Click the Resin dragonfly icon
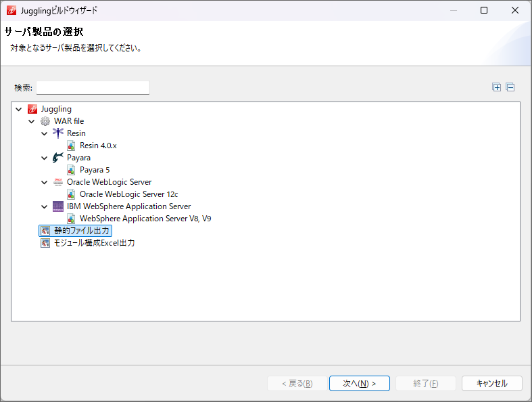The height and width of the screenshot is (402, 532). click(58, 133)
